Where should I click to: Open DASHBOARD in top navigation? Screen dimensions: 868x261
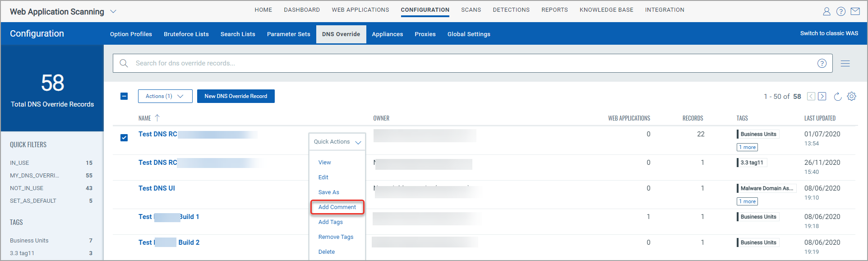(x=302, y=10)
